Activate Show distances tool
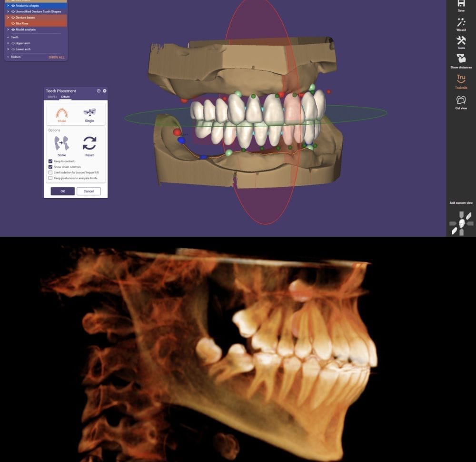 [460, 60]
